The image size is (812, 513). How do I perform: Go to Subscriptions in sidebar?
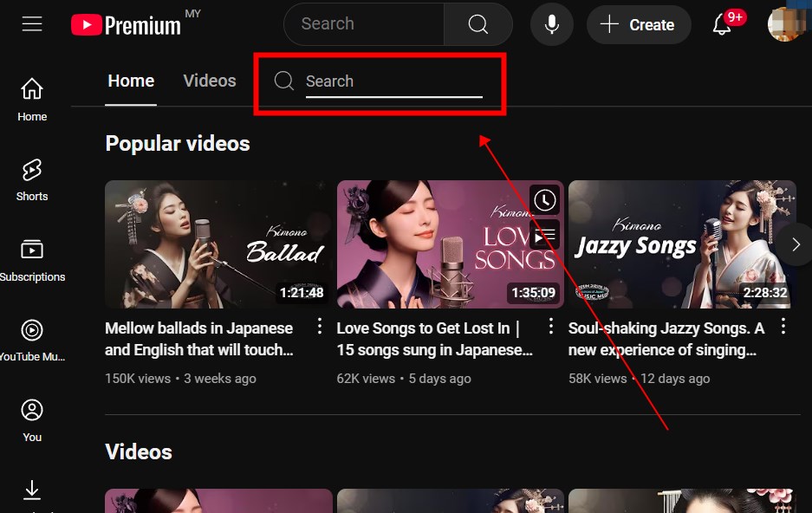coord(32,260)
